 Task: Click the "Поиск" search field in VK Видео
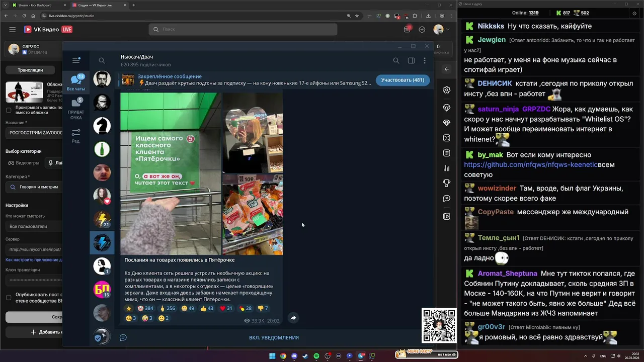[243, 30]
